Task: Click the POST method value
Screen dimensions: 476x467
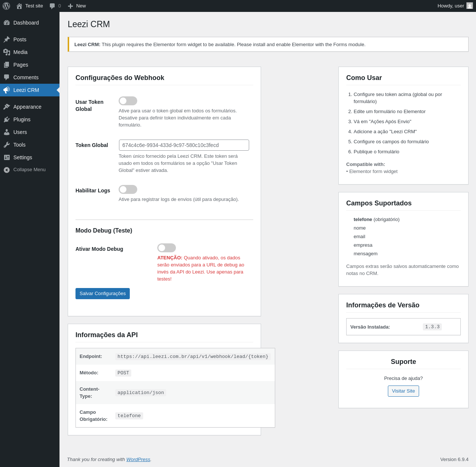Action: [123, 373]
